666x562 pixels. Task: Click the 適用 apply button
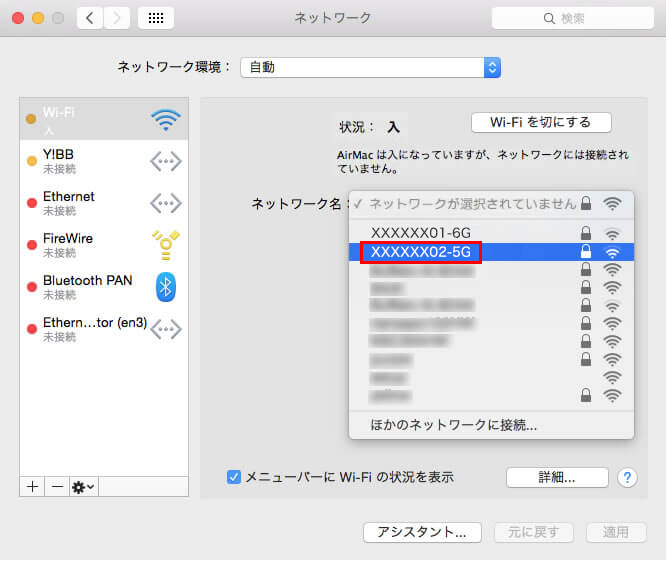point(616,532)
